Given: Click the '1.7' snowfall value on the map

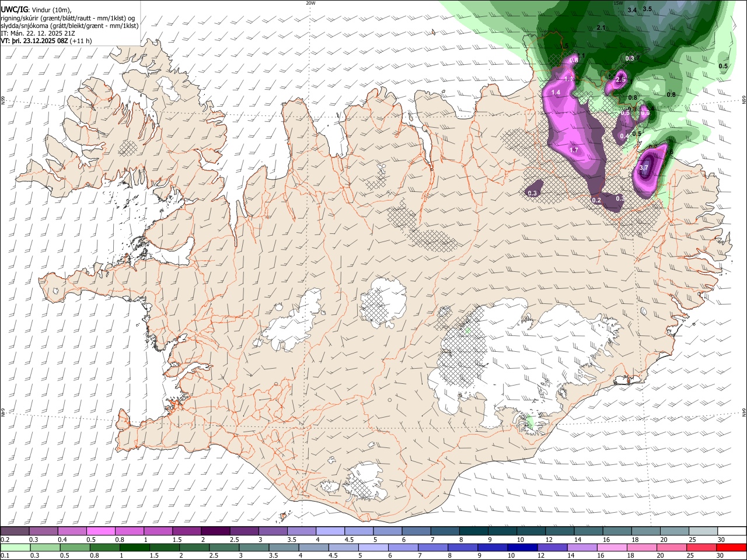Looking at the screenshot, I should 574,150.
